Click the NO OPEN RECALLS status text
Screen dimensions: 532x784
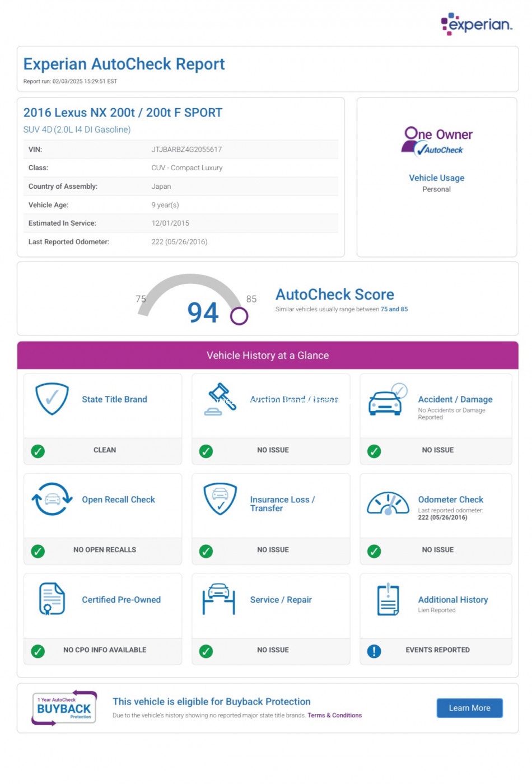105,550
